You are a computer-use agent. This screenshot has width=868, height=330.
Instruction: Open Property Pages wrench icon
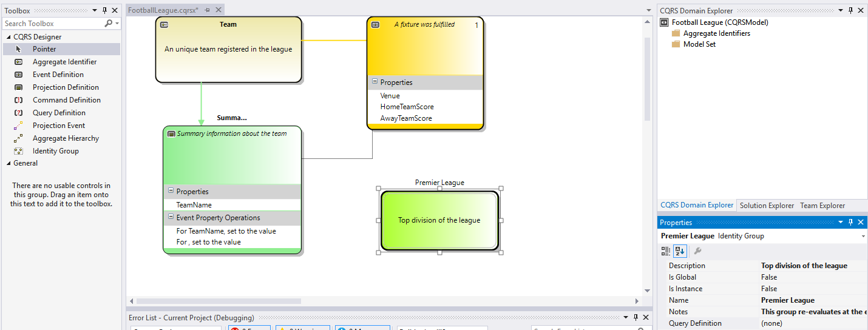pyautogui.click(x=697, y=251)
